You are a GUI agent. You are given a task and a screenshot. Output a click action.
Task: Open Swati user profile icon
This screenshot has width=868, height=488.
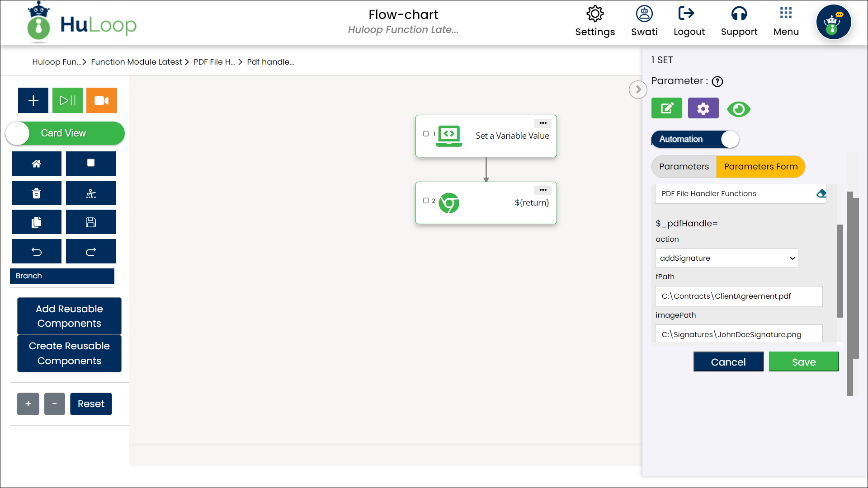click(644, 14)
